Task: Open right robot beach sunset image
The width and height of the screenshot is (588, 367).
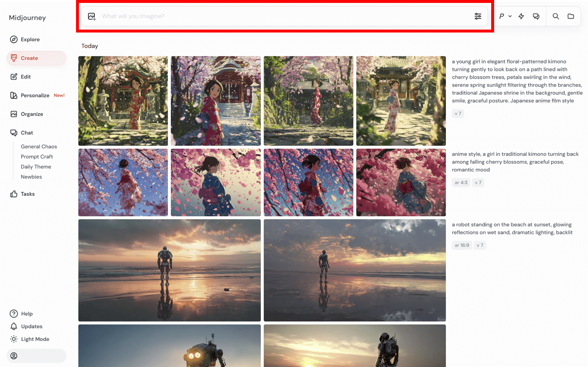Action: pos(355,270)
